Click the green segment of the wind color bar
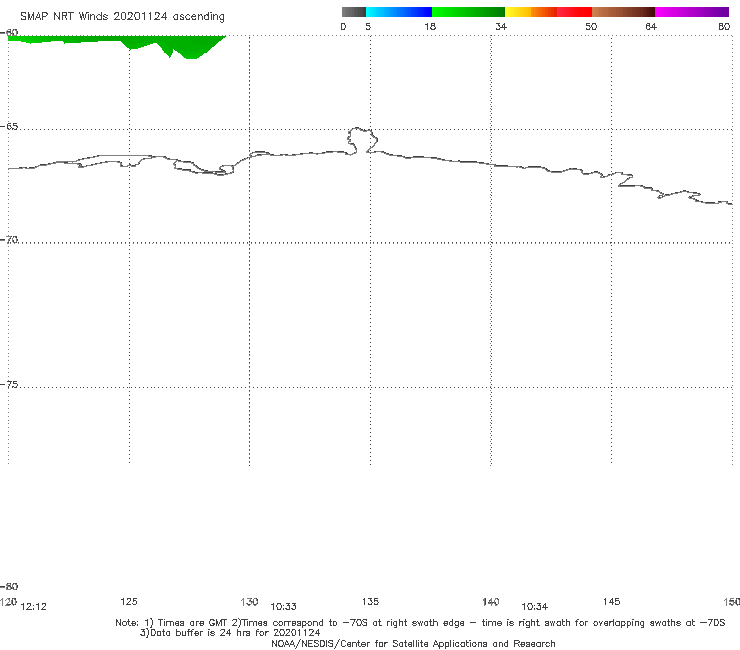 point(468,12)
